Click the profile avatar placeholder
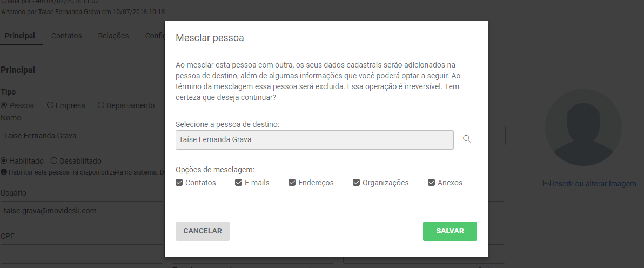The image size is (644, 268). coord(583,128)
